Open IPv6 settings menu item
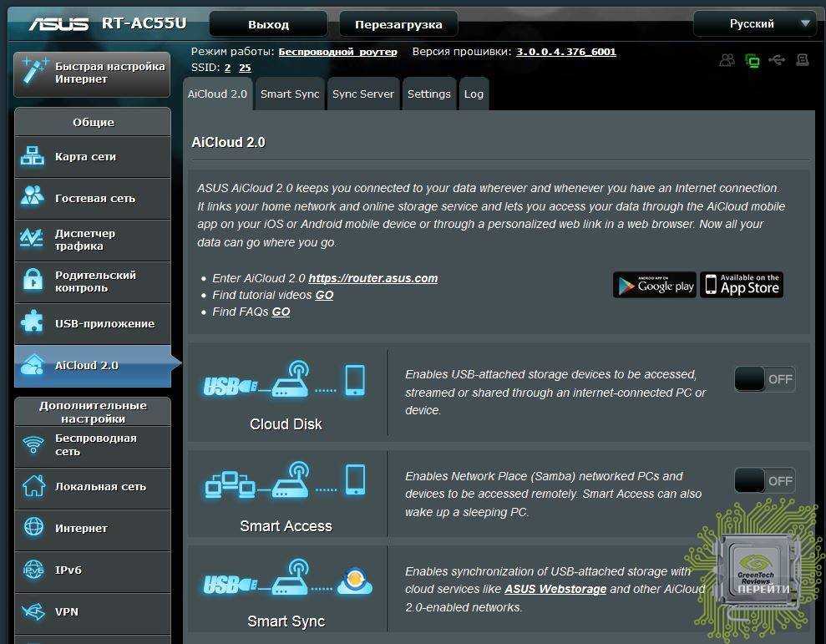 93,570
